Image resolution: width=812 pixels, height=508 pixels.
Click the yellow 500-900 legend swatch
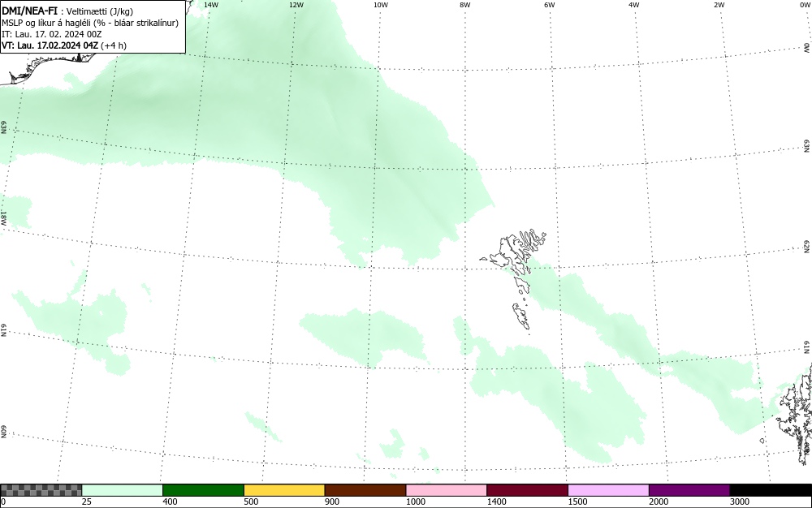pos(284,490)
